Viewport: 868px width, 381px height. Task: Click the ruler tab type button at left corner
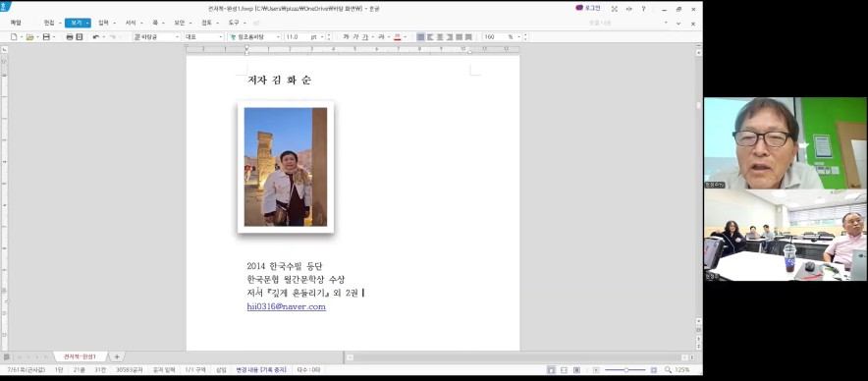click(5, 49)
